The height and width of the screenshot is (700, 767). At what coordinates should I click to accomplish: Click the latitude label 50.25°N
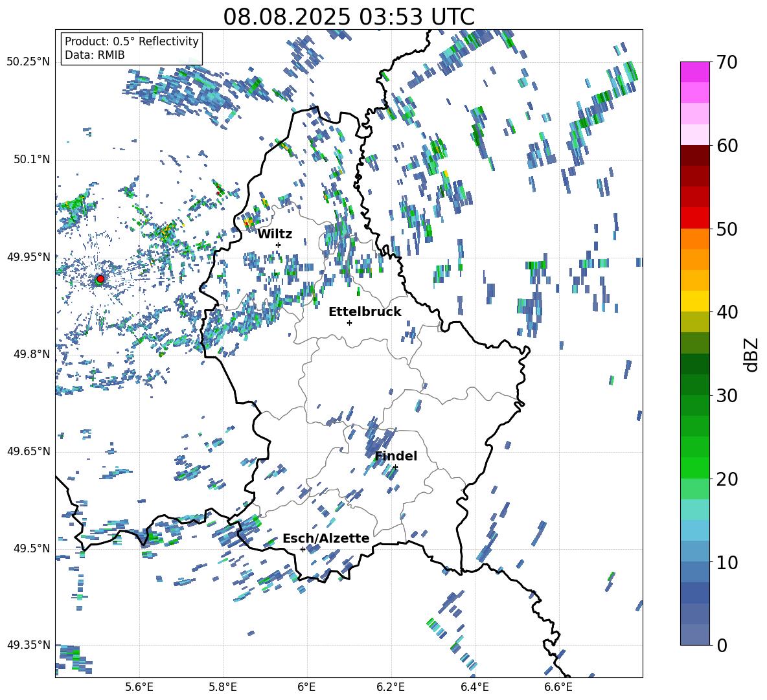coord(29,62)
